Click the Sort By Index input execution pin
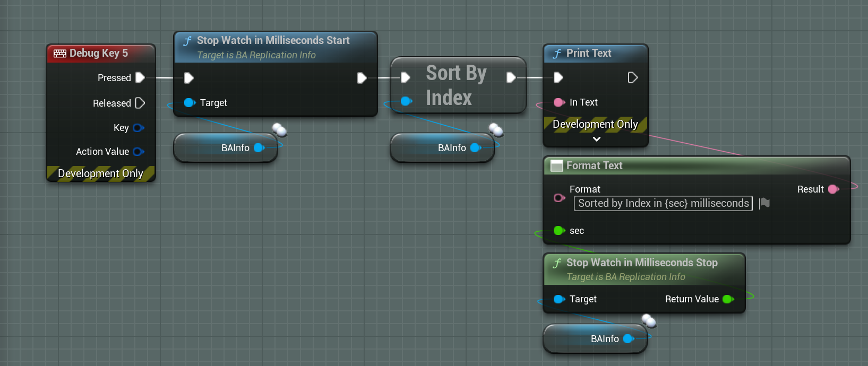Image resolution: width=868 pixels, height=366 pixels. [406, 78]
